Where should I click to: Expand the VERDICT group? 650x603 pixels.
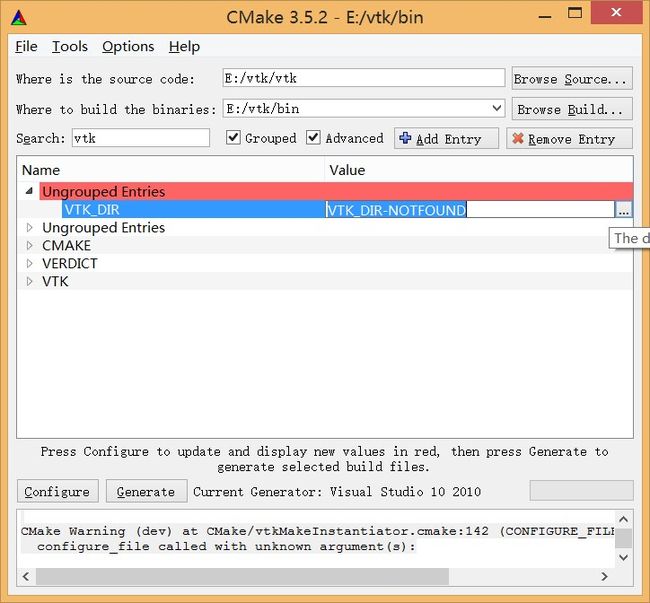coord(29,263)
